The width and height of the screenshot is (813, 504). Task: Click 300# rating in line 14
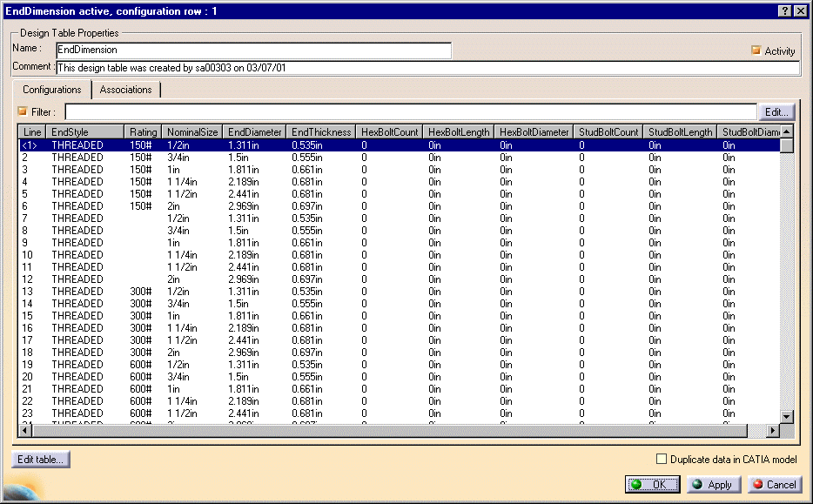pyautogui.click(x=140, y=304)
